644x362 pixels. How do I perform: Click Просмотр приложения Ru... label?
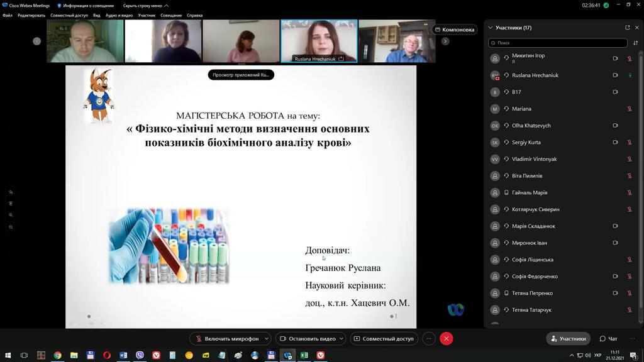[241, 75]
